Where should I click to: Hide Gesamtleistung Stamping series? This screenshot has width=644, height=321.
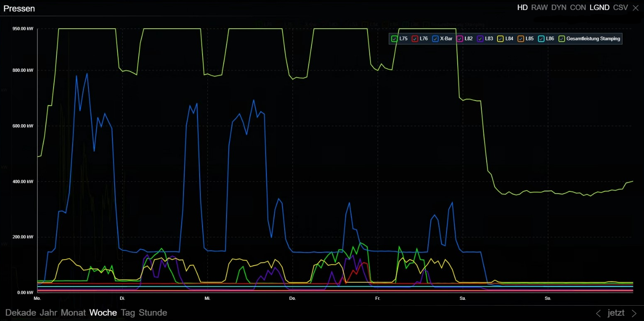pyautogui.click(x=562, y=39)
